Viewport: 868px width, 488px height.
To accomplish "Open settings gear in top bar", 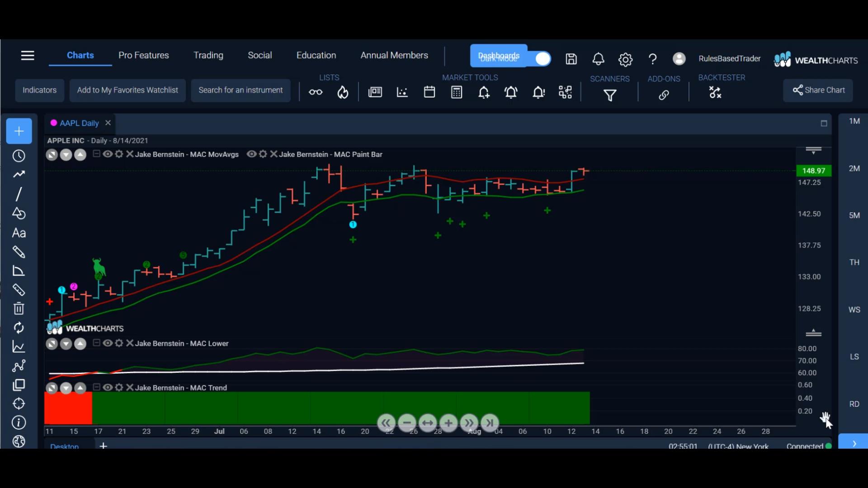I will coord(625,59).
